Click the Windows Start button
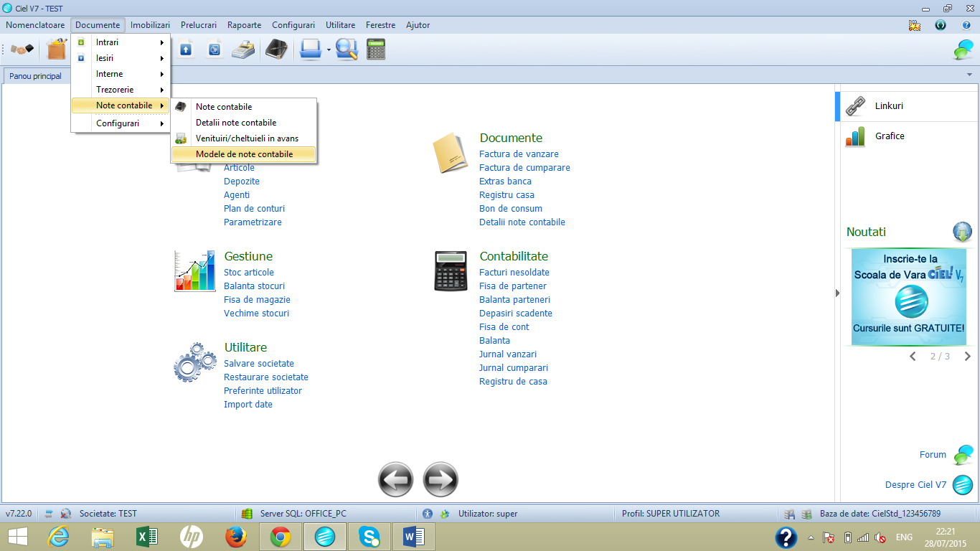 tap(17, 536)
